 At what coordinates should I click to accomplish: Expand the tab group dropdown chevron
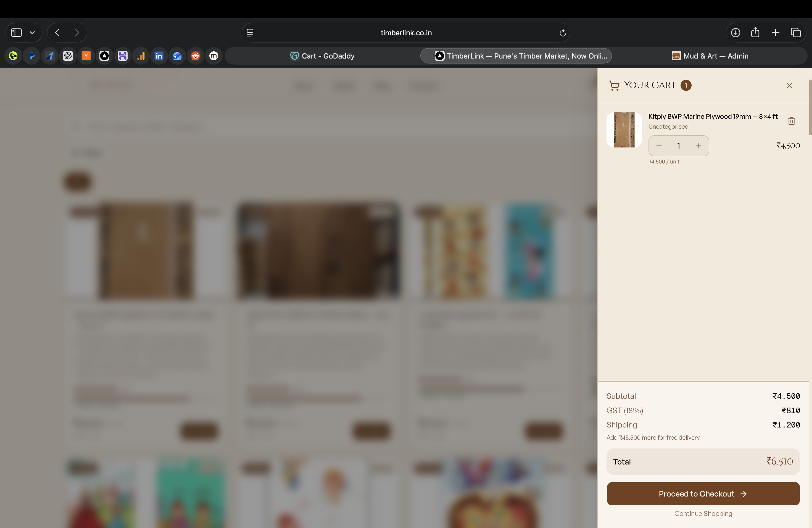tap(32, 33)
